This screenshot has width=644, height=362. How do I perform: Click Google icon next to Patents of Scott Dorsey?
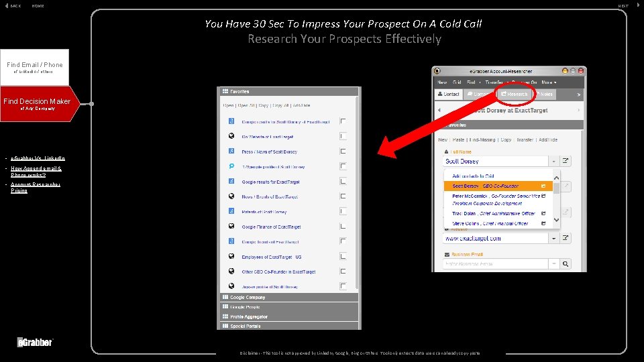point(231,211)
